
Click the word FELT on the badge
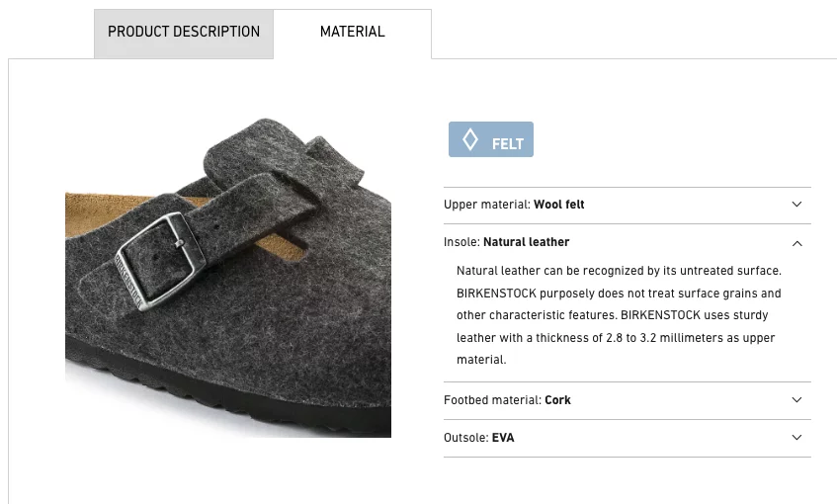pos(508,144)
